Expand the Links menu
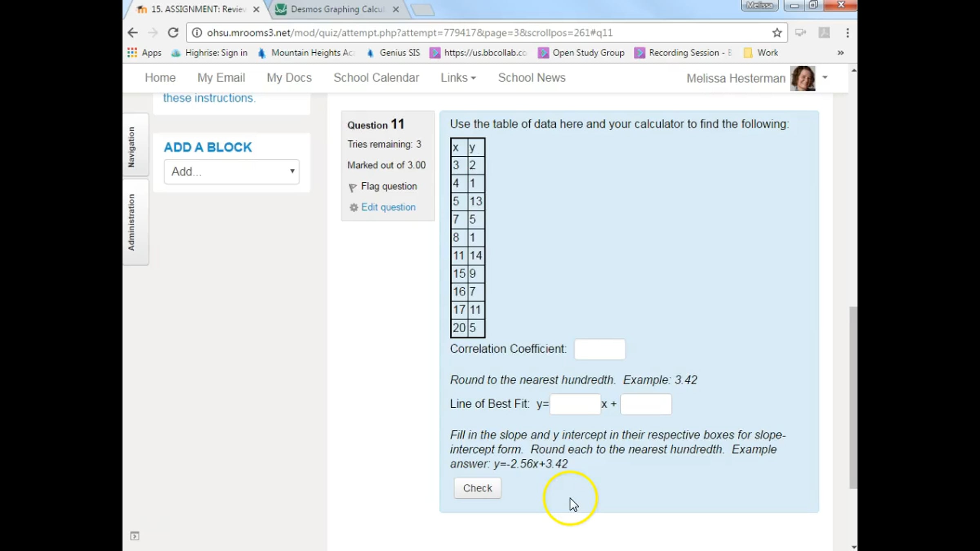The height and width of the screenshot is (551, 980). click(x=458, y=78)
